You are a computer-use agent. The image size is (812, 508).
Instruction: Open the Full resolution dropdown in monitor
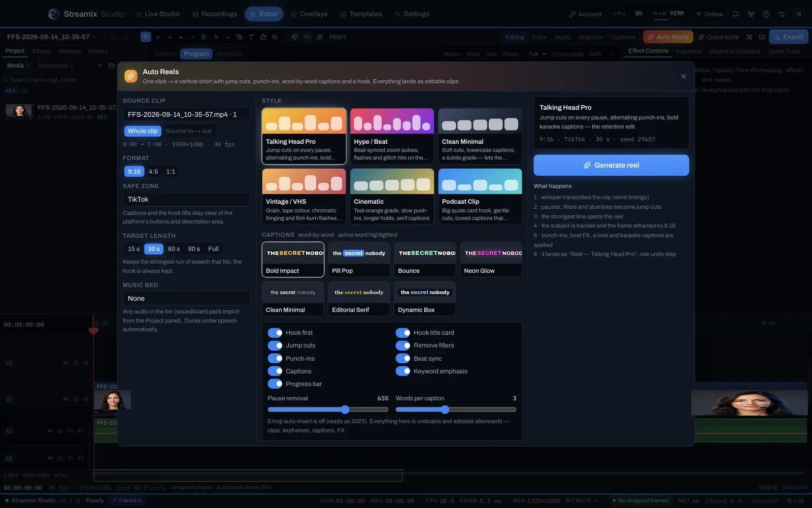point(537,54)
